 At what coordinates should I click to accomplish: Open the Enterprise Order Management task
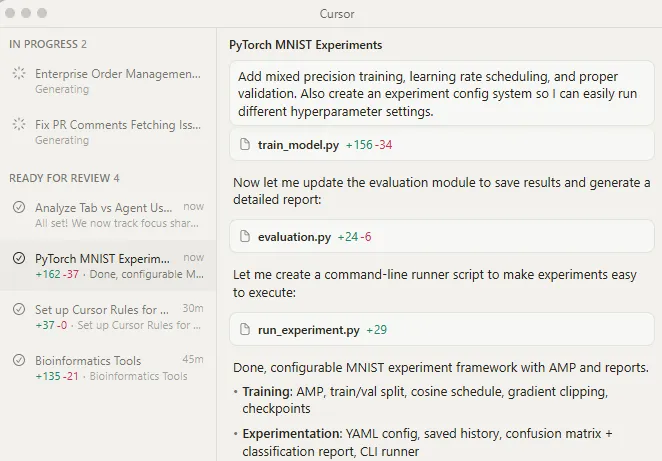118,74
